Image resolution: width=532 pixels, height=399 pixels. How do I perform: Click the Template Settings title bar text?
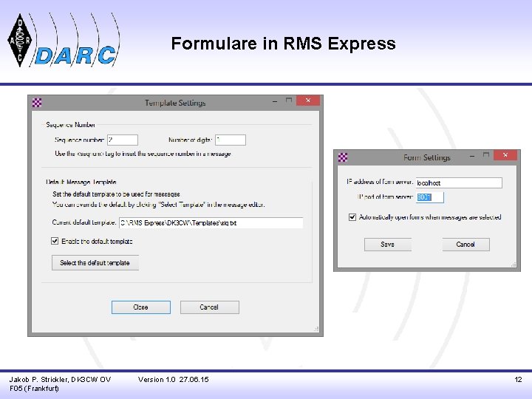click(x=175, y=103)
